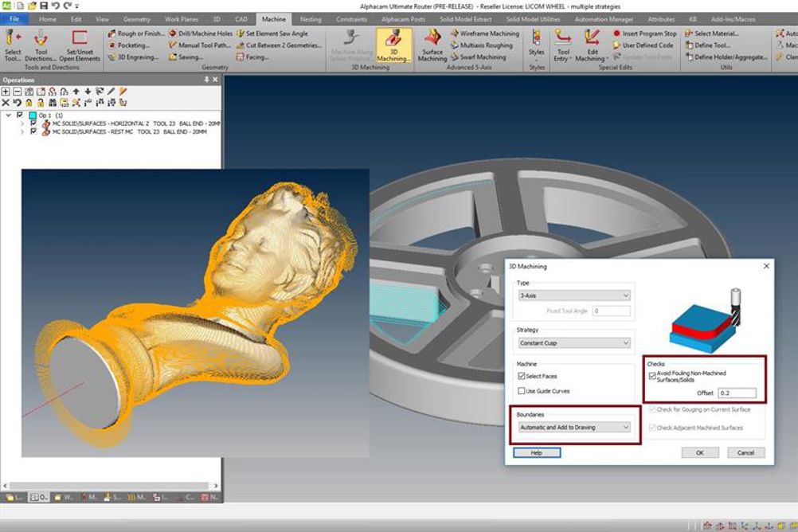Open the Edit Machining dropdown
Viewport: 798px width, 532px height.
coord(592,45)
